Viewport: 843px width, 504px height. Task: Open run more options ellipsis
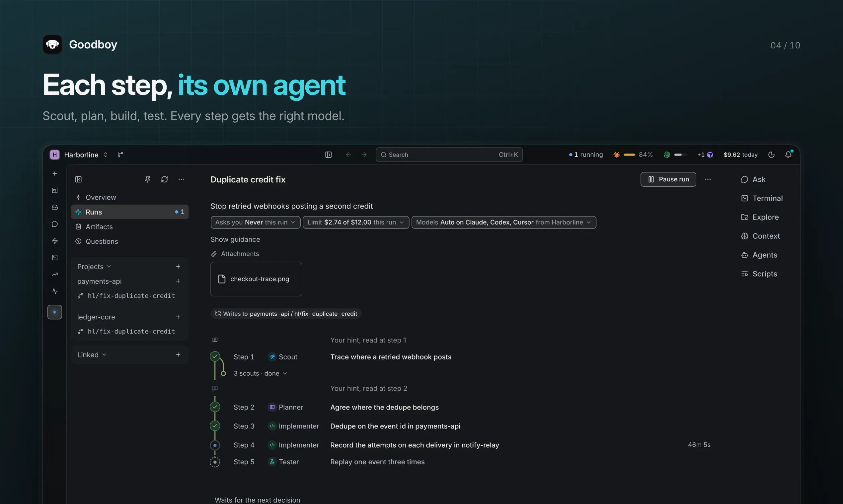708,180
